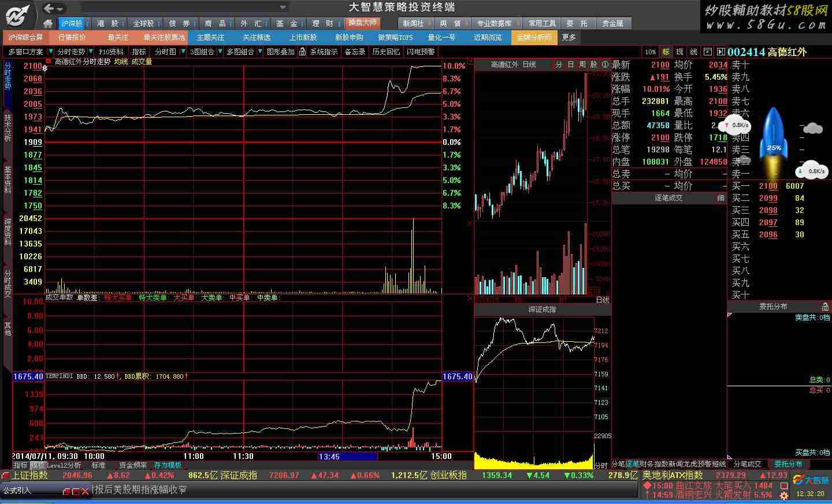This screenshot has height=504, width=832.
Task: Switch to the 委托分布 bottom tab
Action: tap(788, 464)
